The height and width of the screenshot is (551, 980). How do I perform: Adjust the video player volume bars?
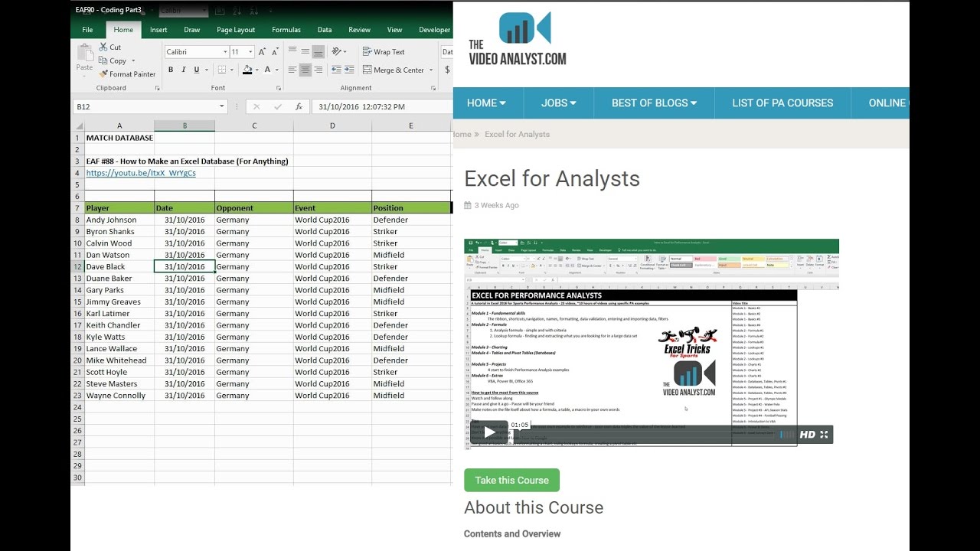click(787, 434)
